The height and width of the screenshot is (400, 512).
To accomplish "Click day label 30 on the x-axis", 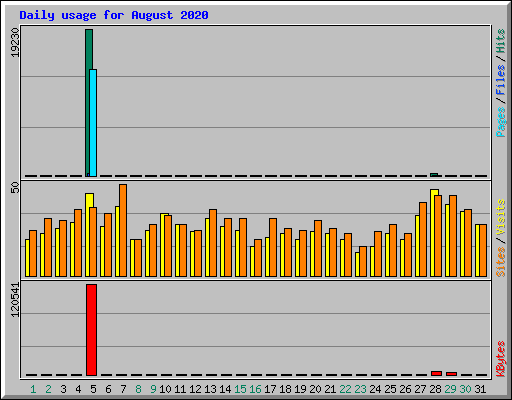I will (465, 389).
